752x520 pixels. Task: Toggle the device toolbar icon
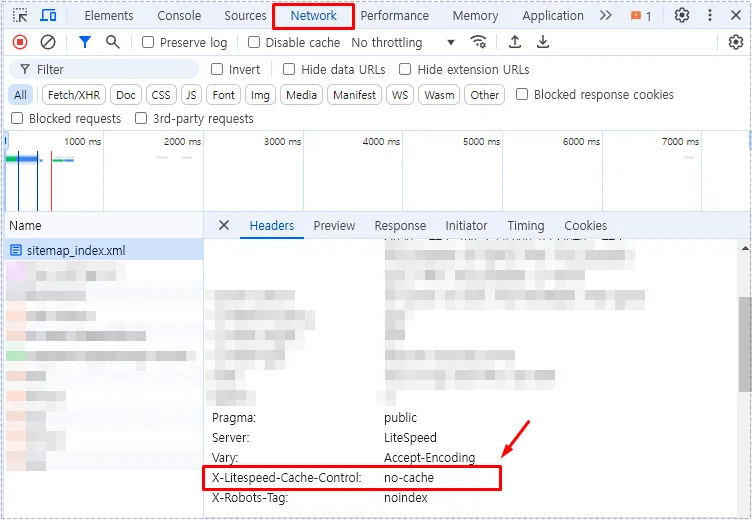47,15
